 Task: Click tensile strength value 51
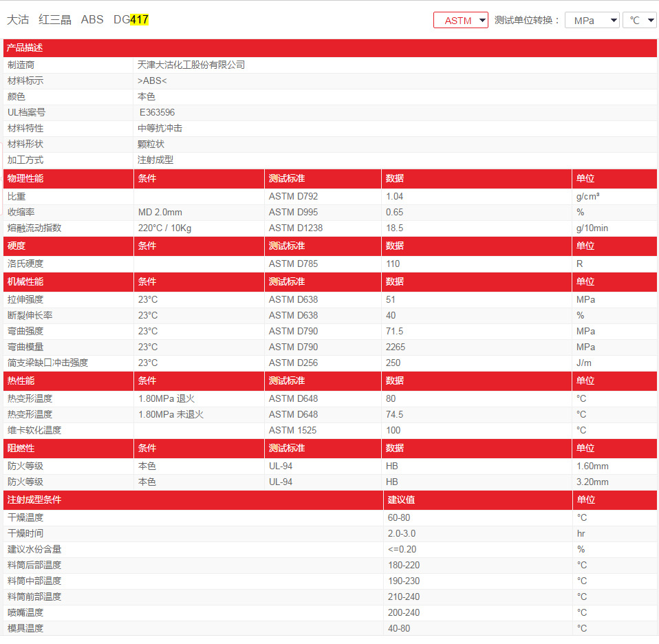pyautogui.click(x=391, y=299)
